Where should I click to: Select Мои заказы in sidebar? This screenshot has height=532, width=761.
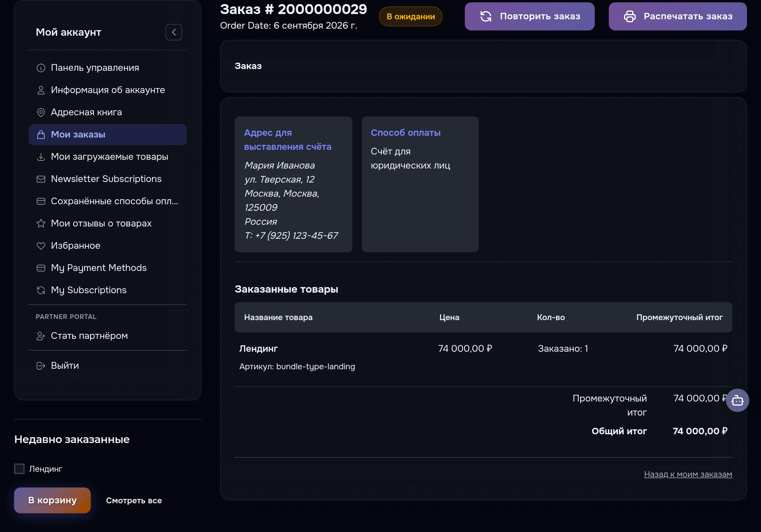(108, 135)
